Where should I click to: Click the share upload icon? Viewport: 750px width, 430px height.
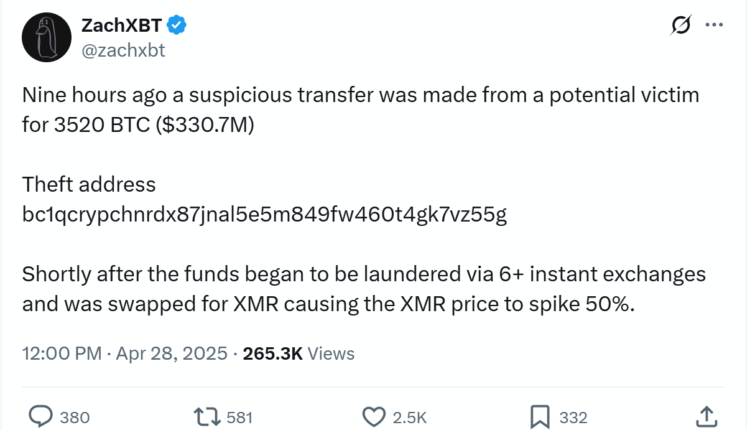coord(705,416)
